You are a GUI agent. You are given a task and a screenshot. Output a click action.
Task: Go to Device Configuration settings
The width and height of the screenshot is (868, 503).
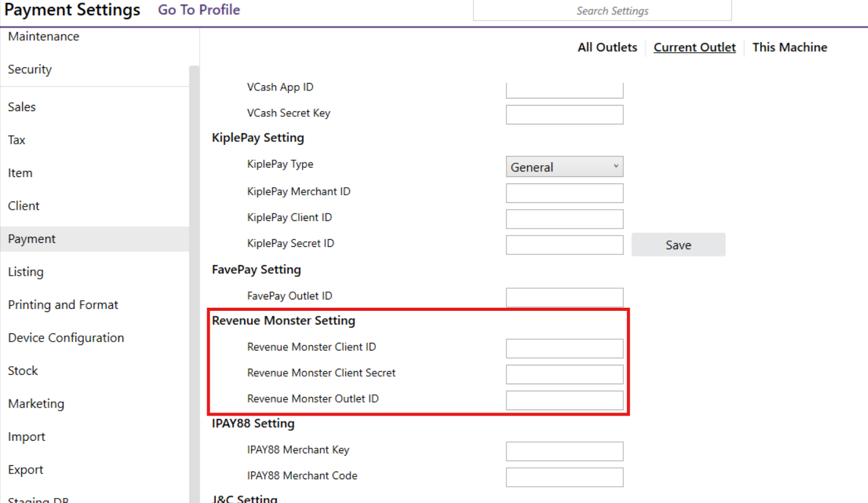[66, 338]
